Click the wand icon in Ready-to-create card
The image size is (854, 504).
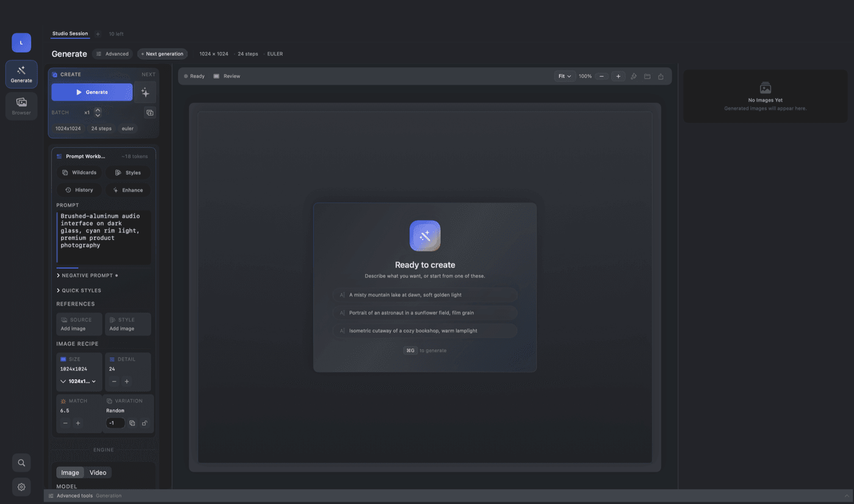(425, 236)
